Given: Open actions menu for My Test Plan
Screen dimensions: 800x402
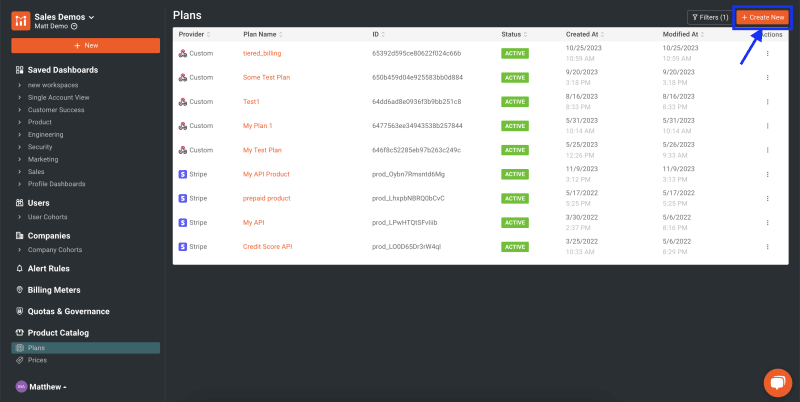Looking at the screenshot, I should pyautogui.click(x=767, y=150).
